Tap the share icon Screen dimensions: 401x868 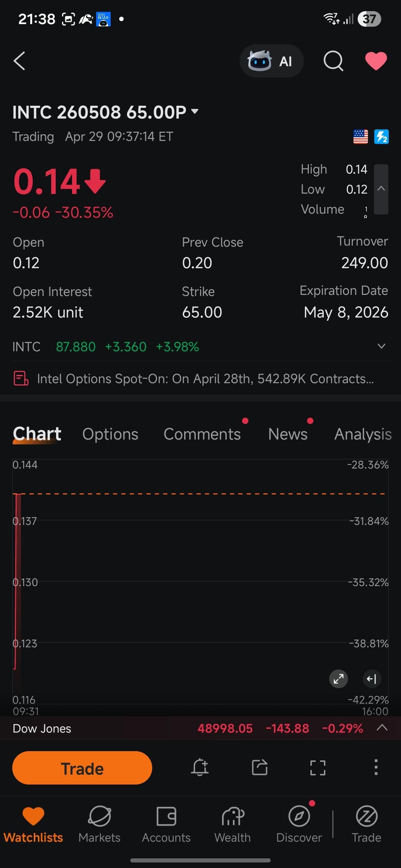click(x=260, y=767)
